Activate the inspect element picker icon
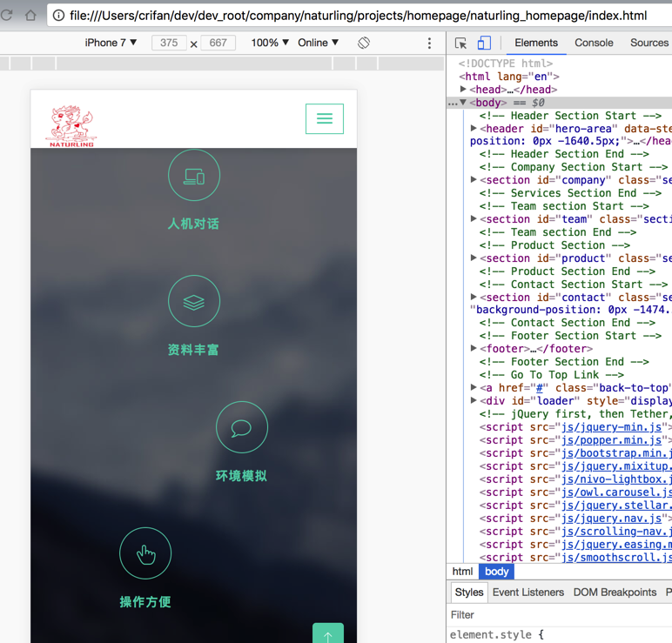 (460, 43)
